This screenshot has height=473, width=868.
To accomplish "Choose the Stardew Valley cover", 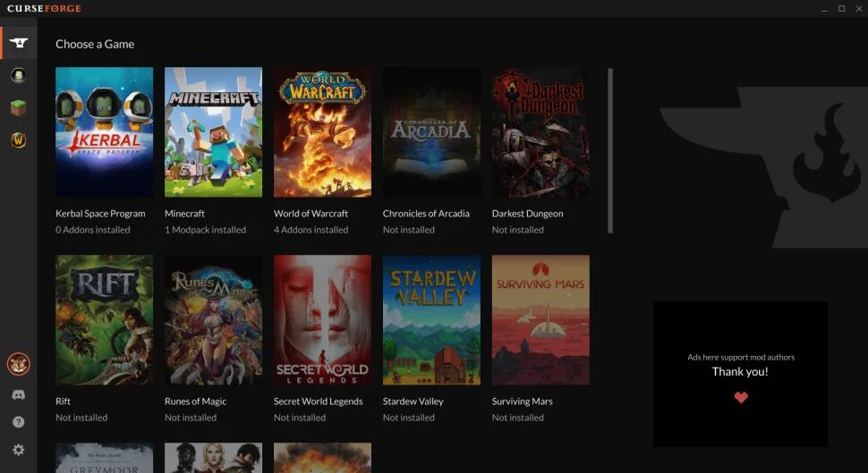I will tap(431, 320).
